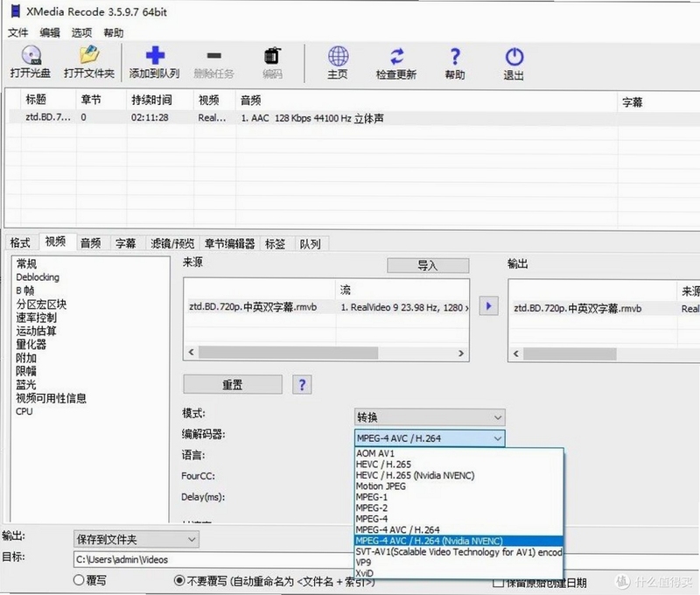Select 量化器 in the settings list

pyautogui.click(x=31, y=344)
